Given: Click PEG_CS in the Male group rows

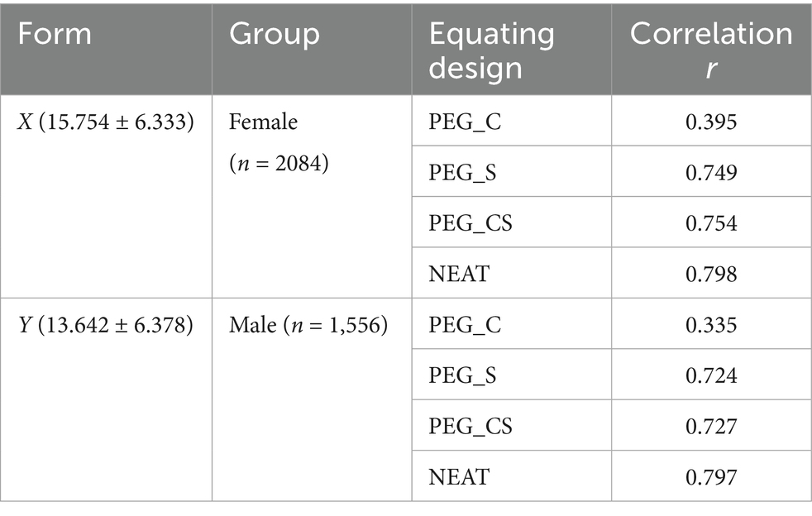Looking at the screenshot, I should (470, 428).
